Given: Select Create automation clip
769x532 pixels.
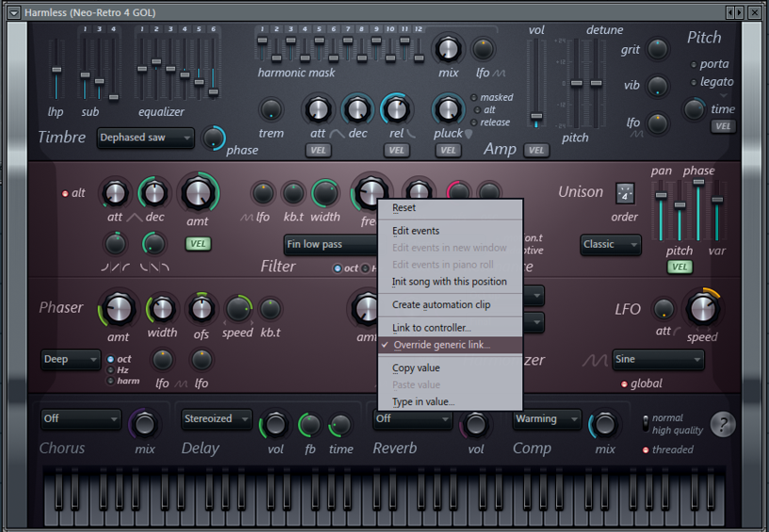Looking at the screenshot, I should pyautogui.click(x=450, y=305).
